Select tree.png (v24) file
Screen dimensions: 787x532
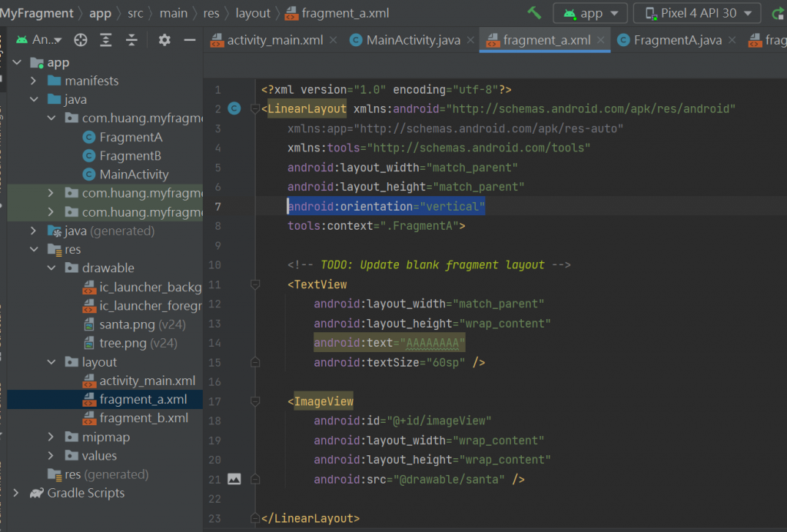coord(131,344)
